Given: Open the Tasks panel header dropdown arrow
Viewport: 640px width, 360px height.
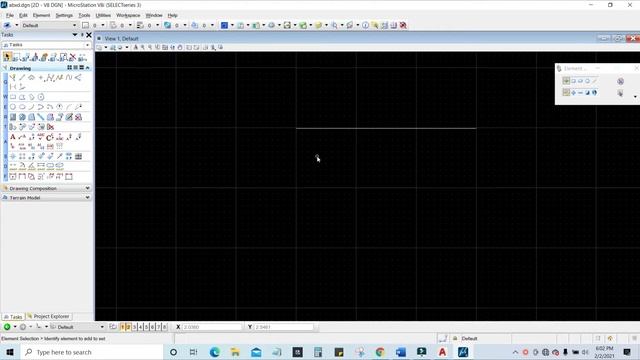Looking at the screenshot, I should click(x=75, y=35).
